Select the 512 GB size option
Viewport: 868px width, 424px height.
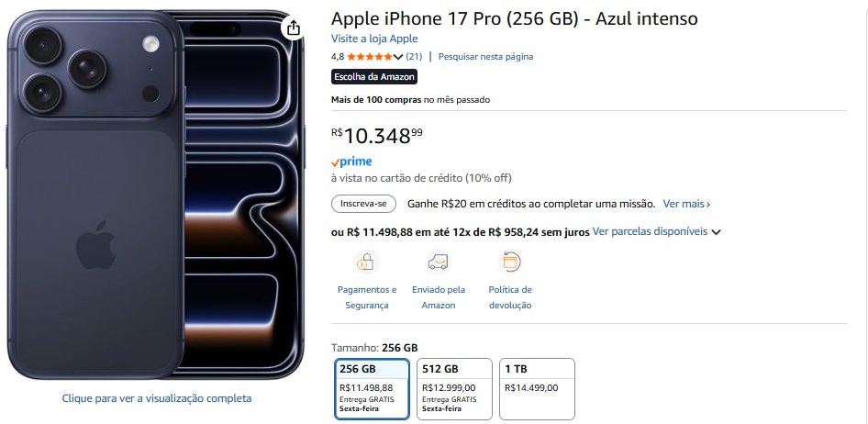click(x=454, y=388)
